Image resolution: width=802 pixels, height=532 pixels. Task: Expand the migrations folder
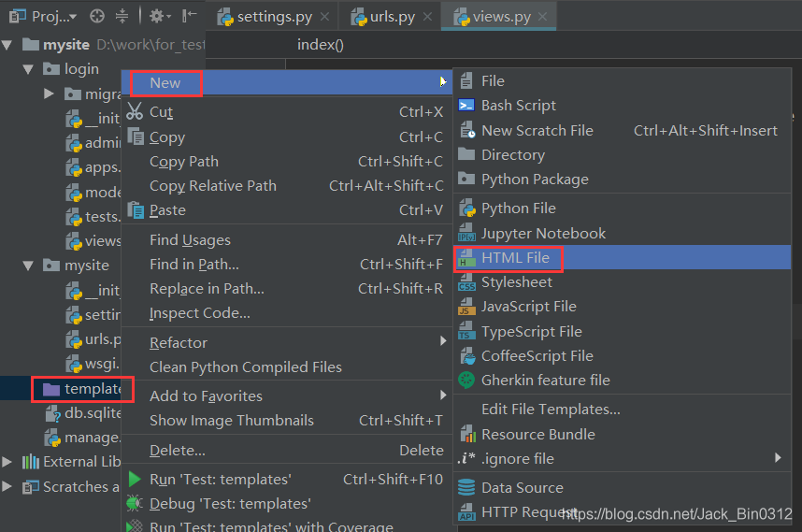(x=50, y=93)
